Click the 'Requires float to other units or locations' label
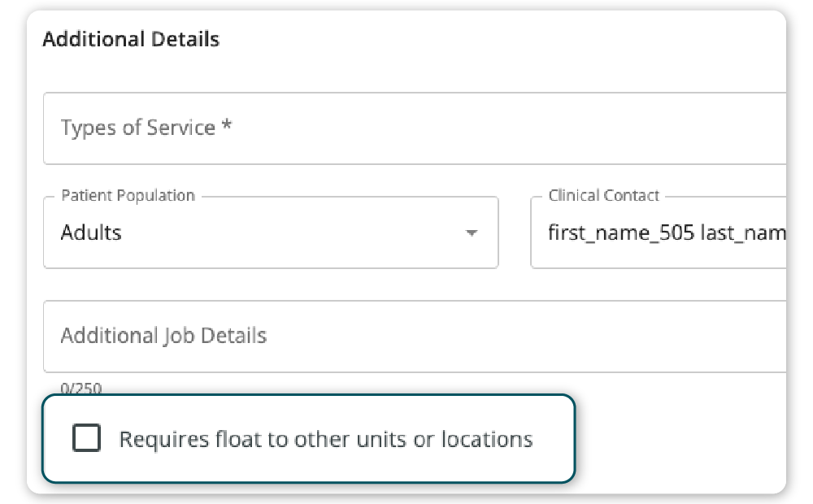 click(x=325, y=440)
